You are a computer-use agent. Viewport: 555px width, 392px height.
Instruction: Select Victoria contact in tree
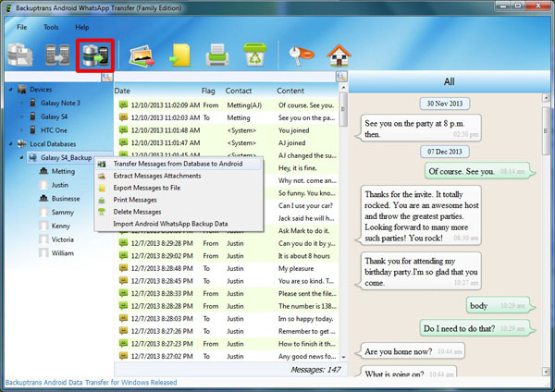pyautogui.click(x=62, y=239)
